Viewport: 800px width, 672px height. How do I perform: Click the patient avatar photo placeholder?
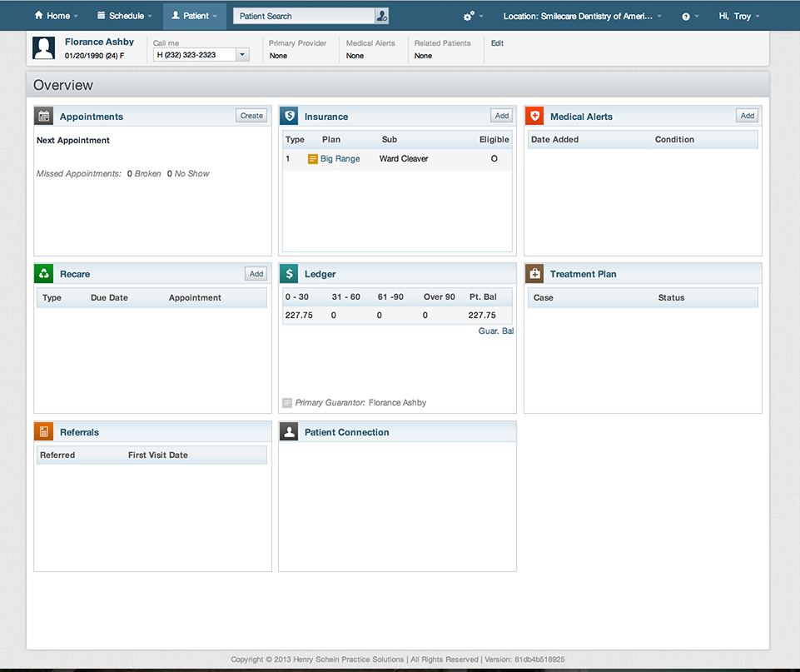pos(44,48)
